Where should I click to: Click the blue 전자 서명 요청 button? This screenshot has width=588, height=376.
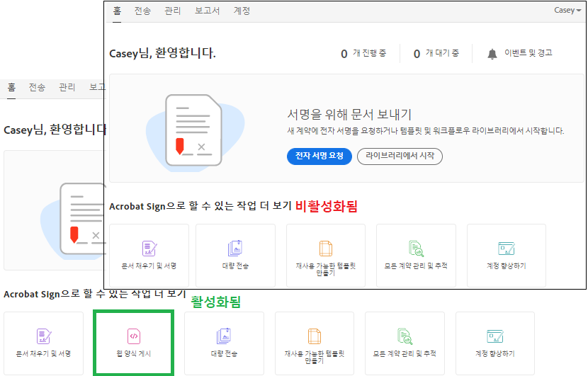(319, 156)
